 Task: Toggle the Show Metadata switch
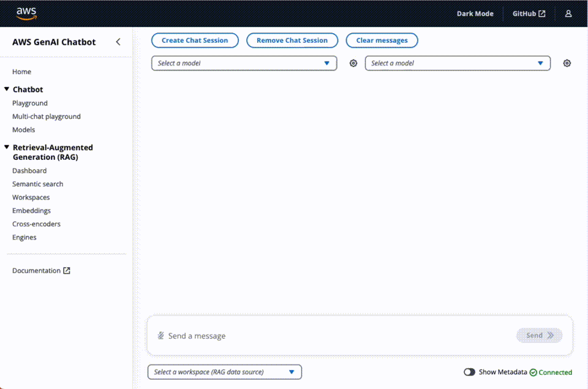(469, 372)
